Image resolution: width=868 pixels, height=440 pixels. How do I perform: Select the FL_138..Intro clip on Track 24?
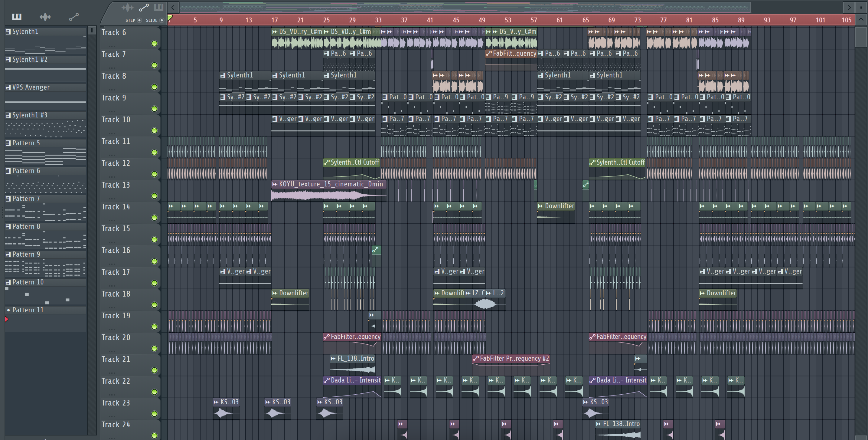click(618, 430)
